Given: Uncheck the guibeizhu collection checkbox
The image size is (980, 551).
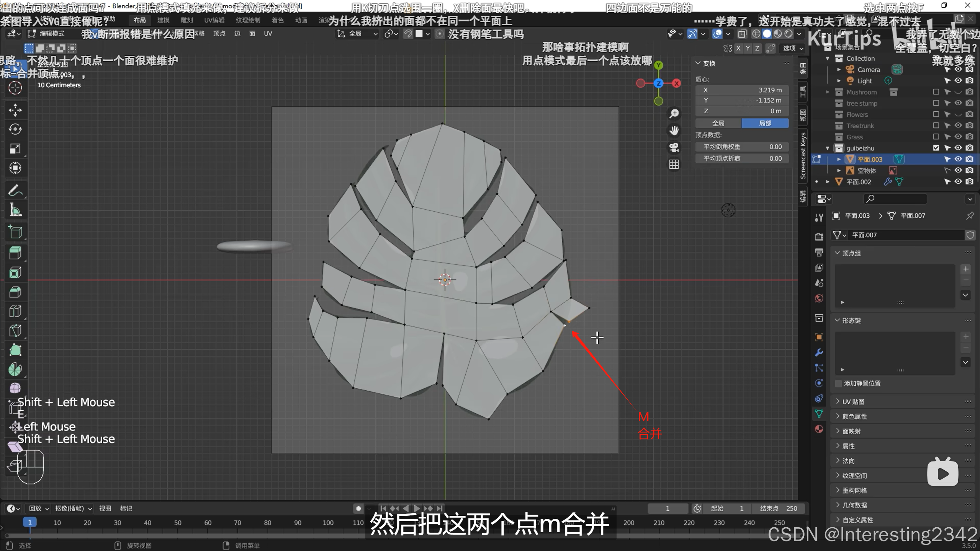Looking at the screenshot, I should (936, 148).
